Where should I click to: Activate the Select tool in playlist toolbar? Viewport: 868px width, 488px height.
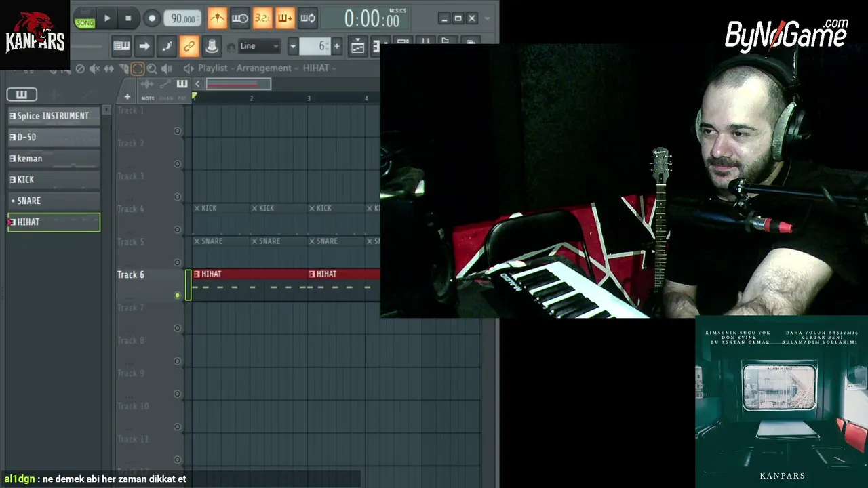point(138,68)
